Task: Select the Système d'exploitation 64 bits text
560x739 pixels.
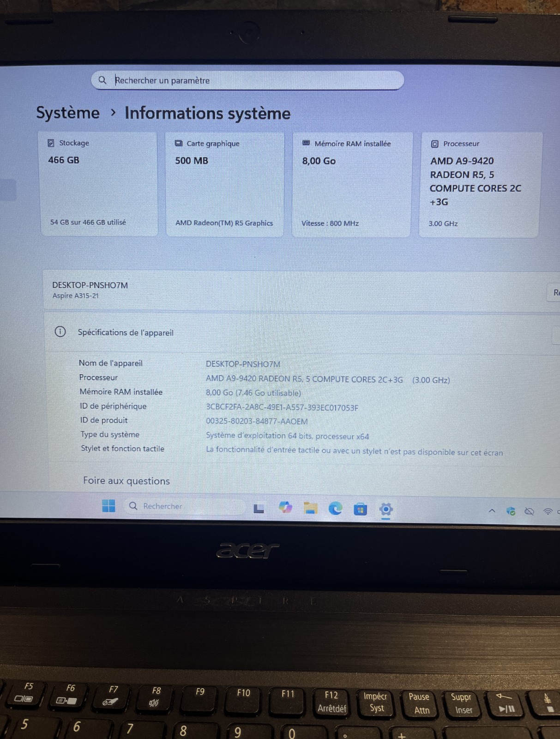Action: (287, 436)
